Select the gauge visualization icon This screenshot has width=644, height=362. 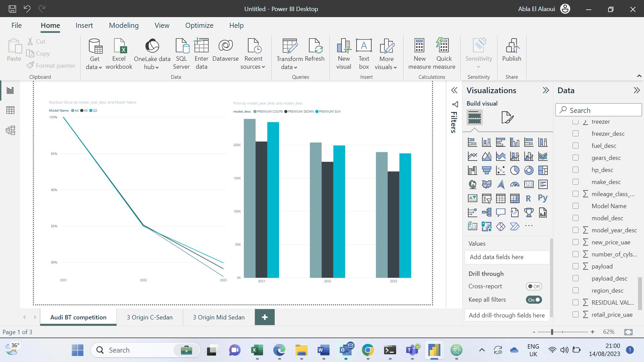tap(515, 184)
